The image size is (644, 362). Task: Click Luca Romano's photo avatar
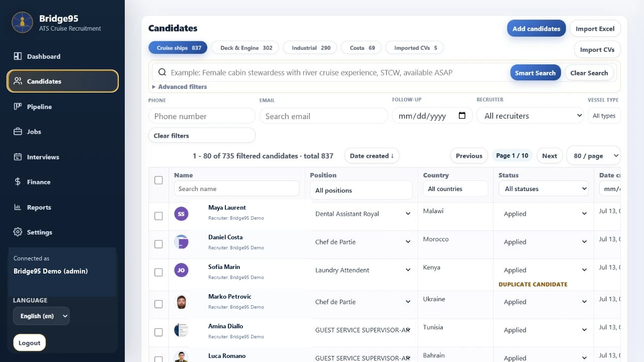click(x=181, y=357)
